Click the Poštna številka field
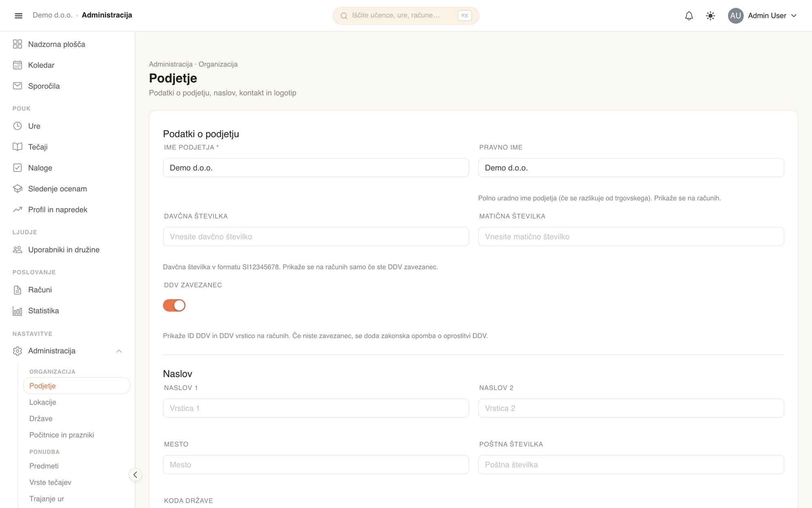The width and height of the screenshot is (812, 508). tap(631, 465)
